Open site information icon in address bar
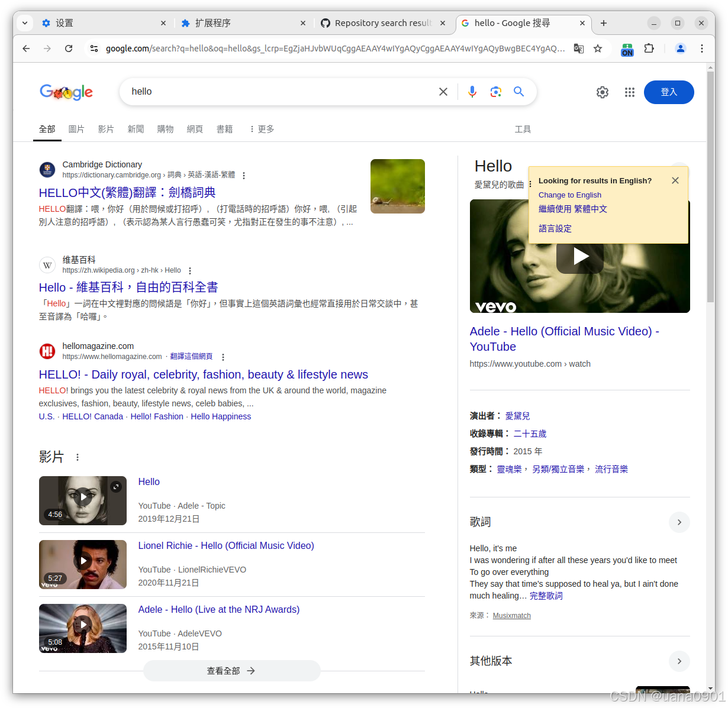Screen dimensions: 728x708 (x=94, y=49)
